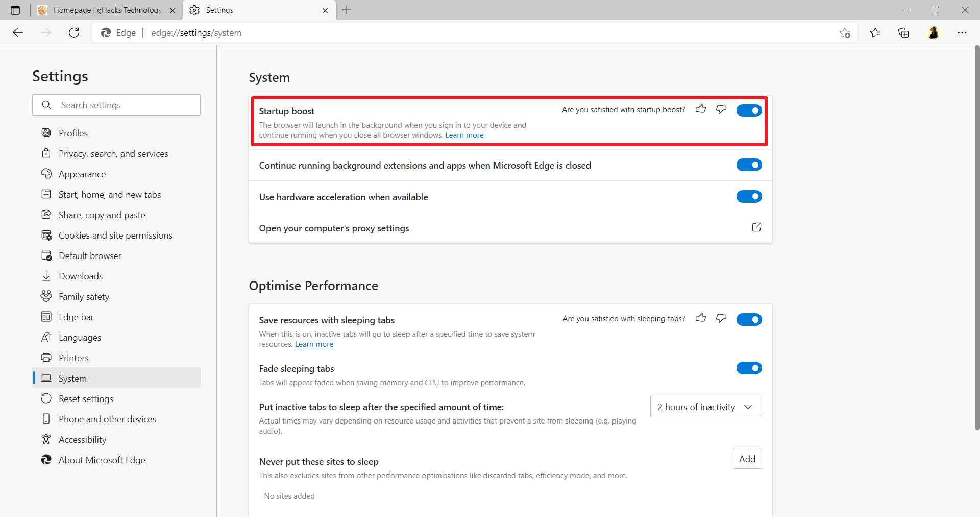Click the browser profile avatar

point(934,32)
